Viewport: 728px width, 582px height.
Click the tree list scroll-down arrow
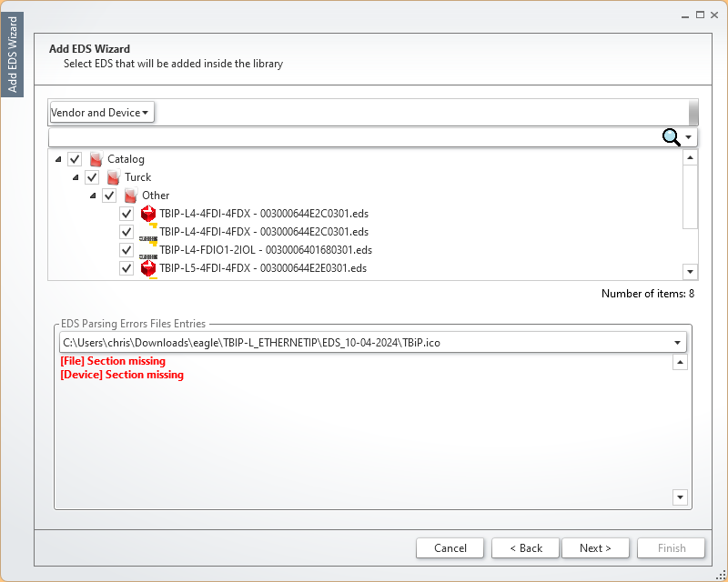click(x=690, y=272)
